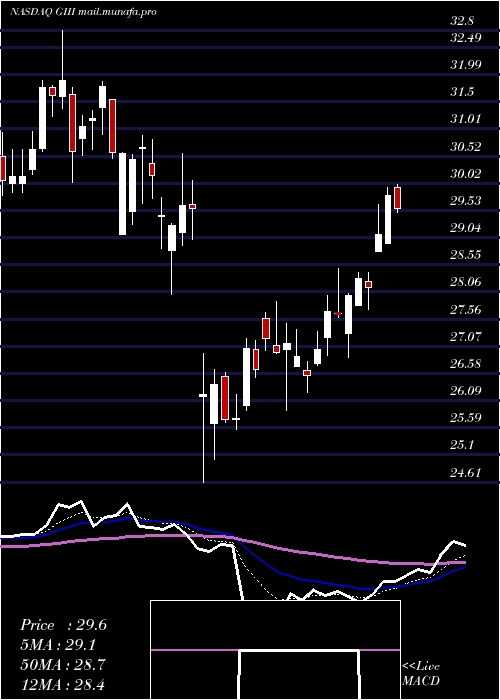Click the 24.61 price axis label

(466, 472)
